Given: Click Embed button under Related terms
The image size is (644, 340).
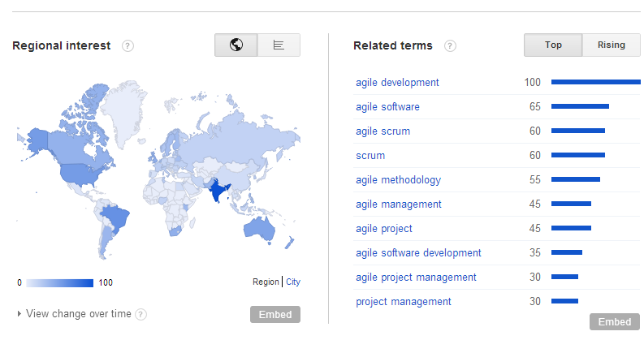Looking at the screenshot, I should [x=614, y=322].
